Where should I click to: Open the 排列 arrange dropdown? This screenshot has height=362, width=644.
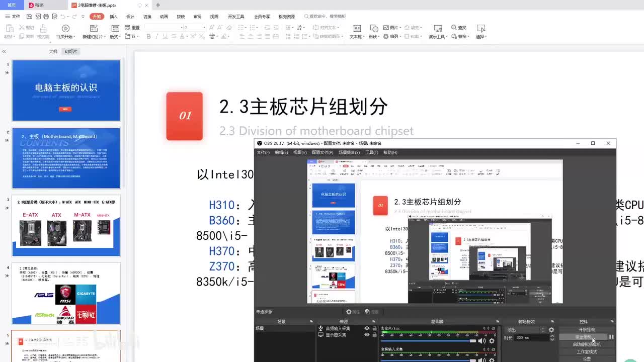(x=391, y=37)
